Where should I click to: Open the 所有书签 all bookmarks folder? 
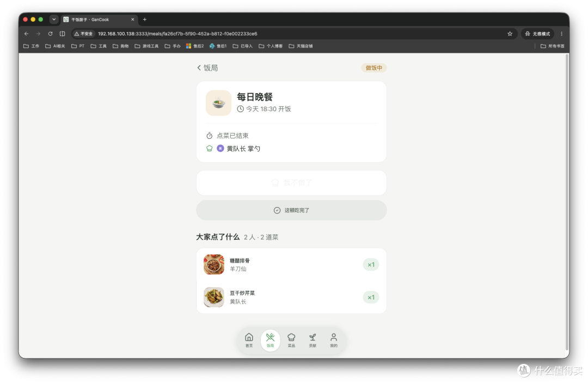[553, 46]
